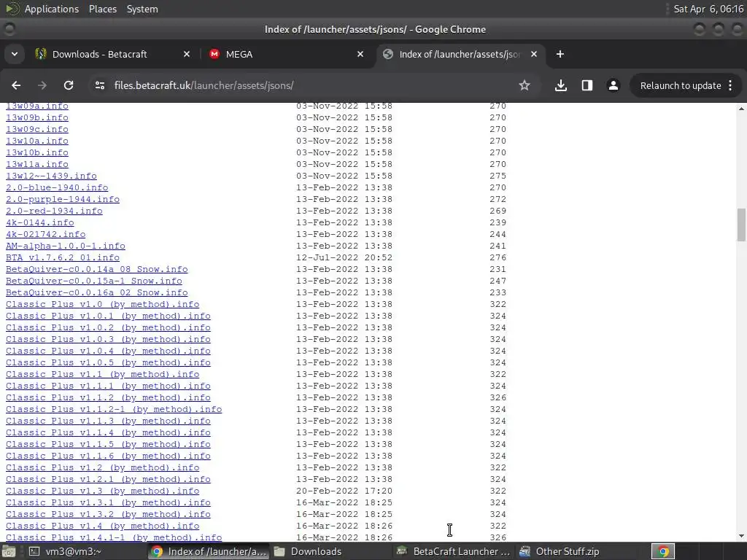Open the 2.0-purple-1944.info link
Screen dimensions: 747x560
coord(63,199)
